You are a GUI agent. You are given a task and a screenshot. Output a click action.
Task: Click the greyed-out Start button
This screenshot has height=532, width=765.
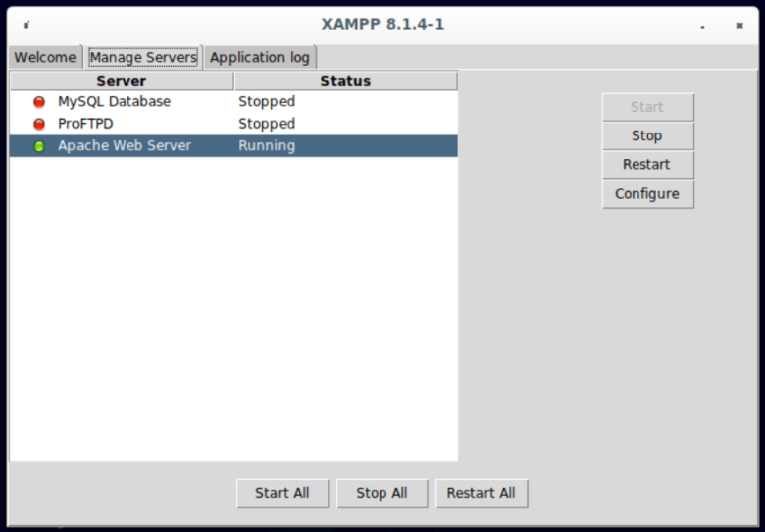(647, 107)
